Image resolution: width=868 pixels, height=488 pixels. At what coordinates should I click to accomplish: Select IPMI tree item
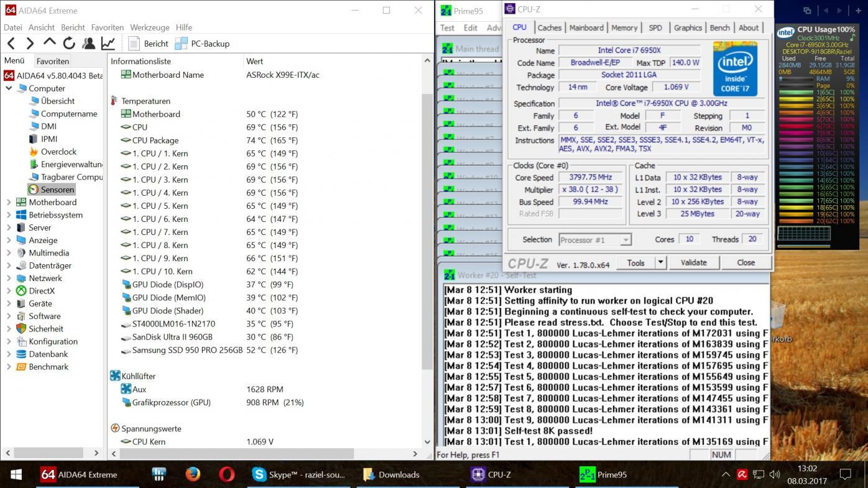pyautogui.click(x=49, y=139)
